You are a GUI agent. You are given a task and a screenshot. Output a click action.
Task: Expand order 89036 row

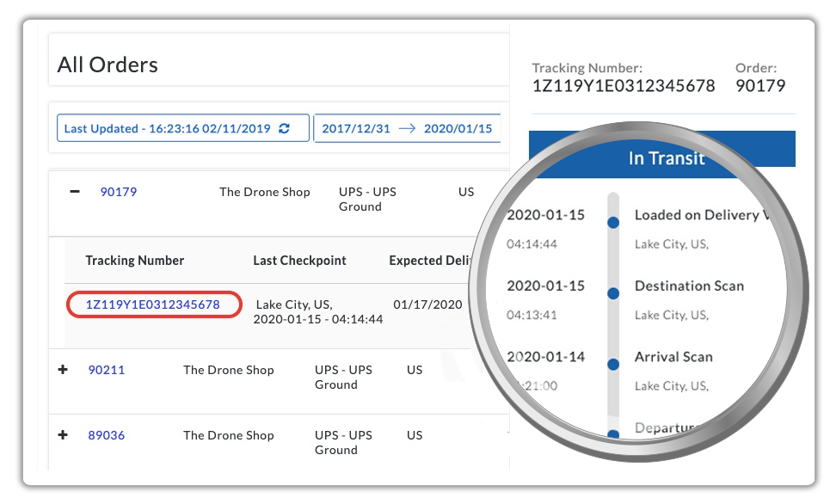point(63,434)
